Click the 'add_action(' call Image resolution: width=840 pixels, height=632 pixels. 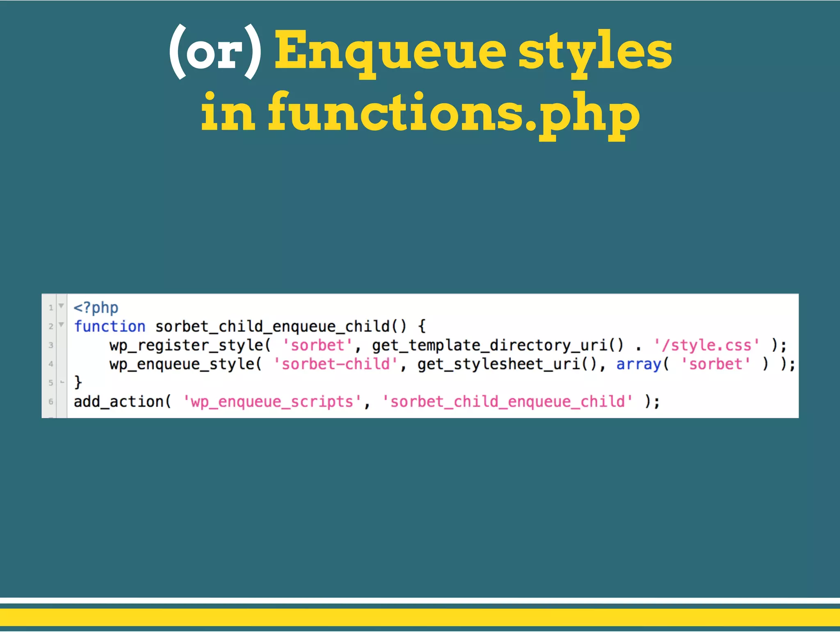tap(123, 402)
